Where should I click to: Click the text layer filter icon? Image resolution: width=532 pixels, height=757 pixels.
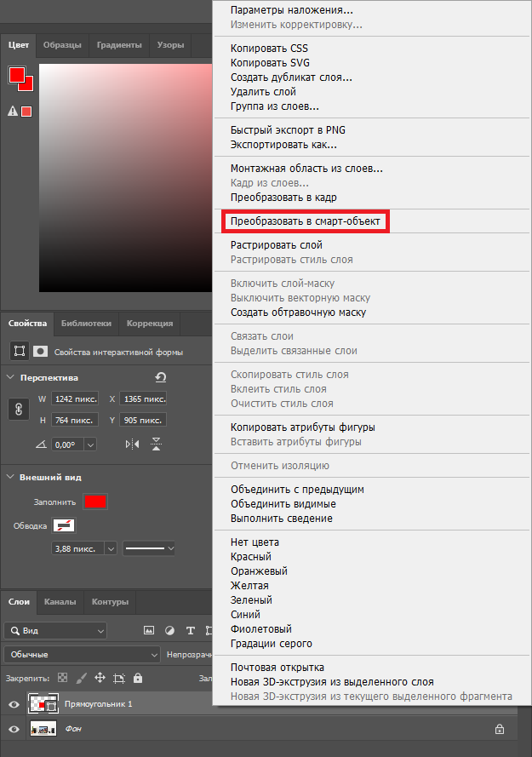point(191,630)
